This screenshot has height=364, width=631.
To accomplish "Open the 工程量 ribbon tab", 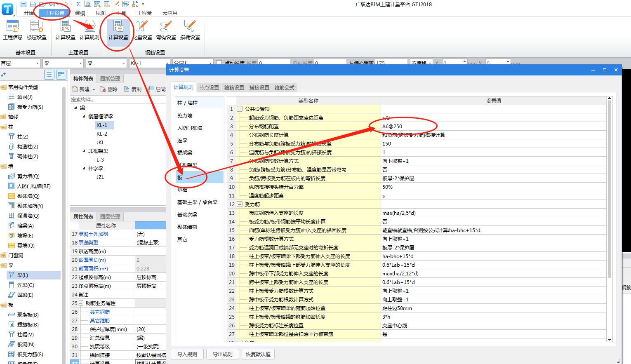I will [x=144, y=13].
